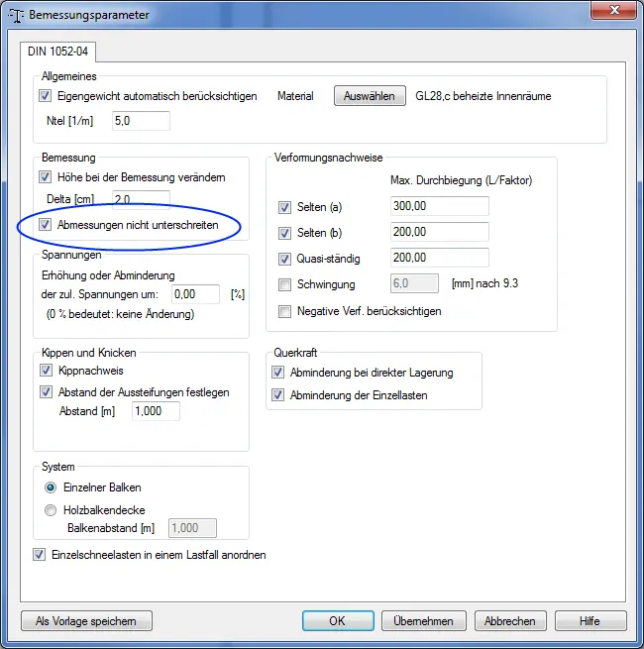The width and height of the screenshot is (644, 649).
Task: Toggle the Selten (a) checkbox
Action: coord(284,207)
